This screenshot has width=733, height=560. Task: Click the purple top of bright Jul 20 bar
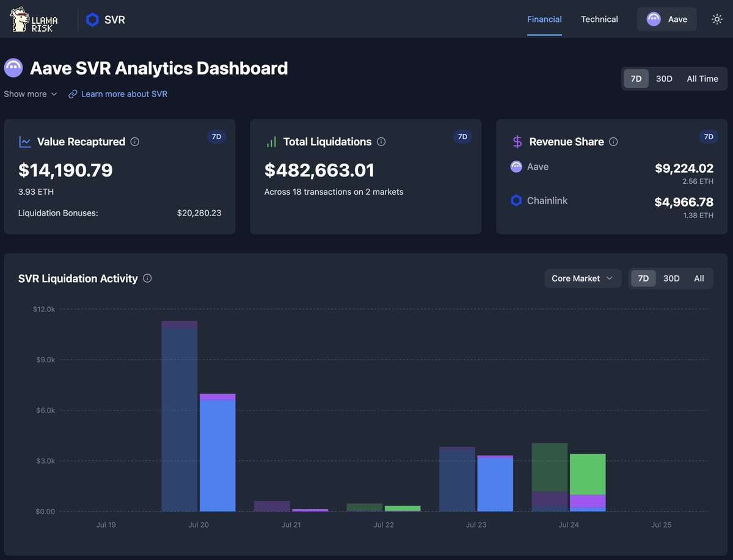pos(217,397)
